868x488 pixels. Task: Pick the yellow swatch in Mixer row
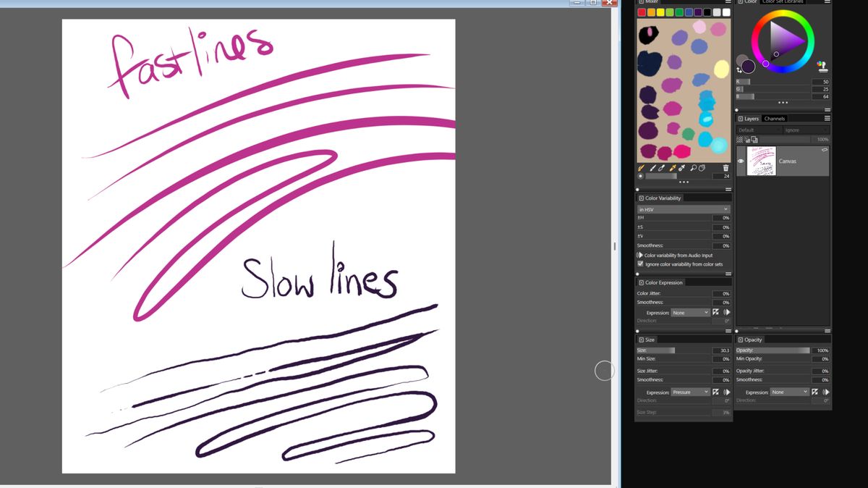(x=660, y=12)
